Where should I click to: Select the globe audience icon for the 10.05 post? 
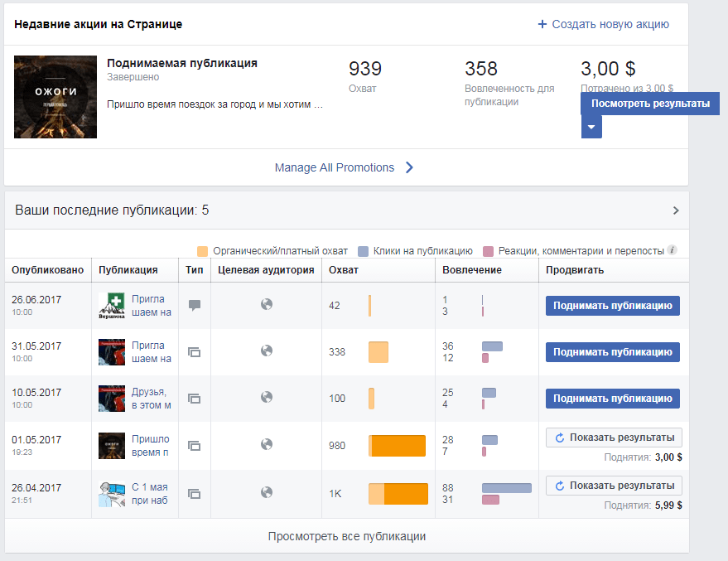(x=266, y=399)
